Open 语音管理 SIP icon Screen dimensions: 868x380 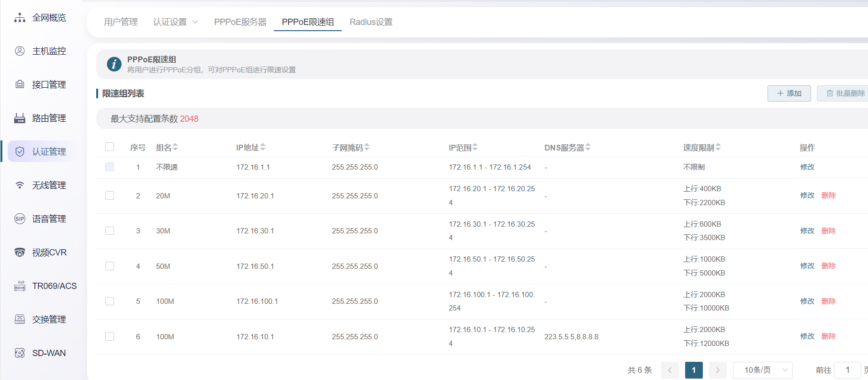20,219
